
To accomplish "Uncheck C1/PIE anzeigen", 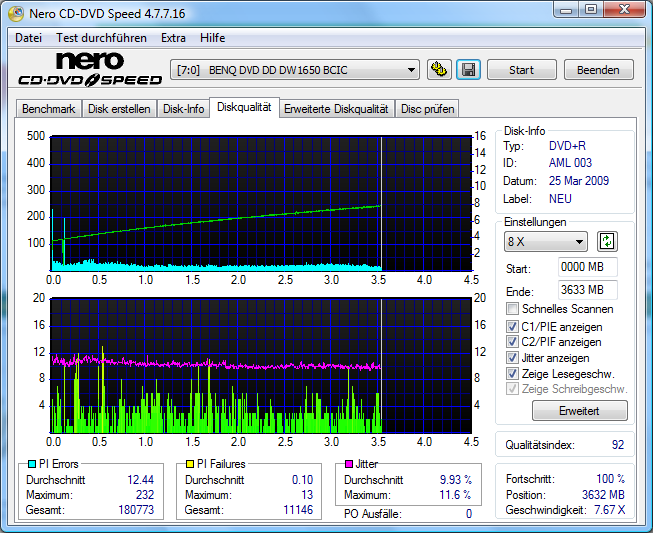I will tap(512, 326).
